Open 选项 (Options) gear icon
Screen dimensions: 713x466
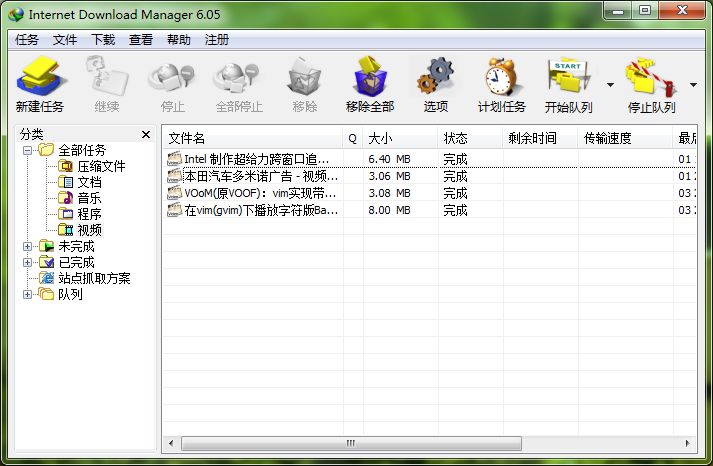point(436,76)
